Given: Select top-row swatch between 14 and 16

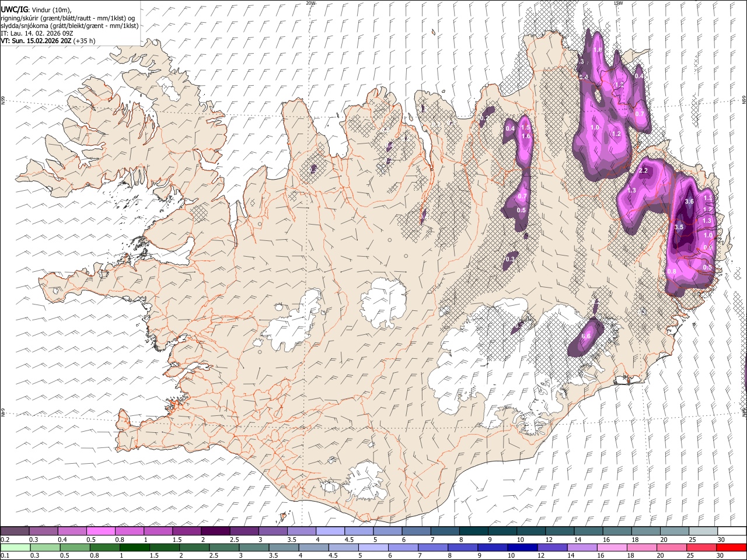Looking at the screenshot, I should pos(589,531).
